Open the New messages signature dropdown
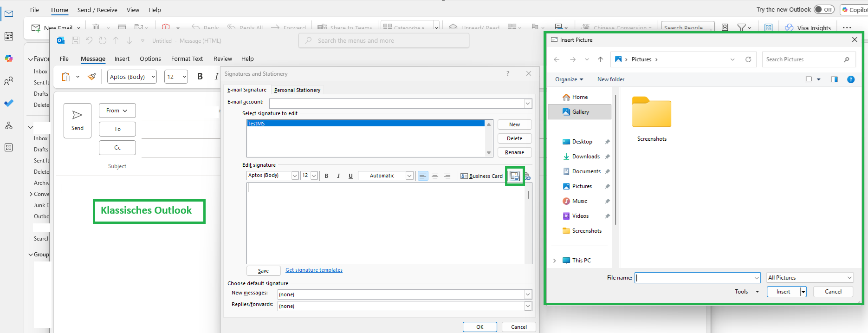The height and width of the screenshot is (333, 868). 528,294
